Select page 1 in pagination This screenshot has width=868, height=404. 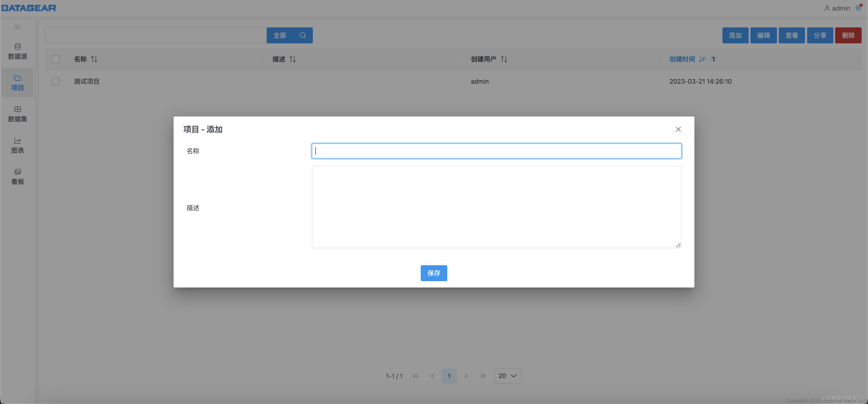tap(449, 376)
